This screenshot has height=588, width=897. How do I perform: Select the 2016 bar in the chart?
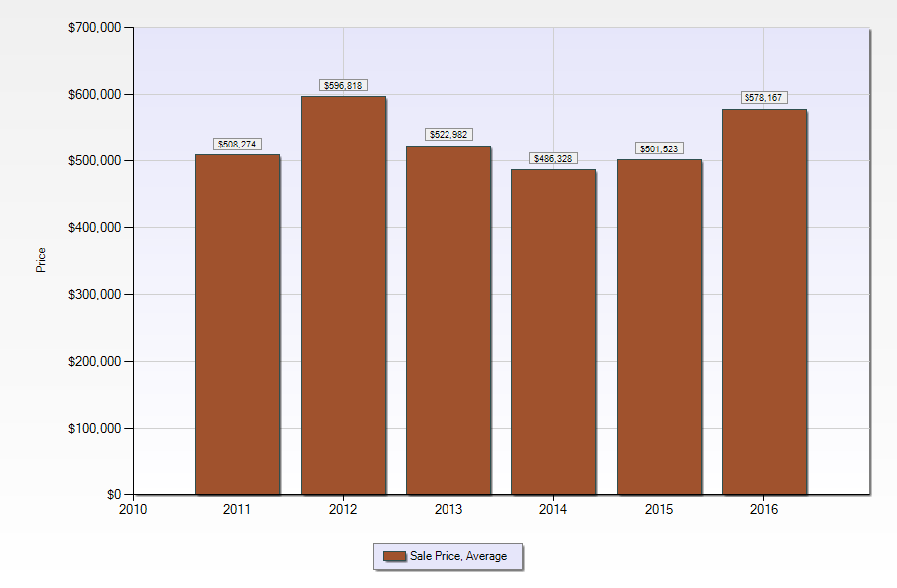764,302
